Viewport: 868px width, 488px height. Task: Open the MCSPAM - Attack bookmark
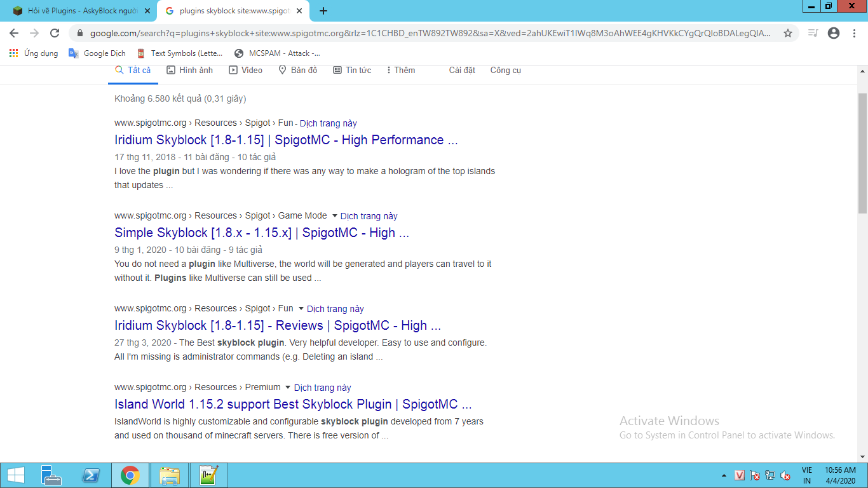point(277,53)
